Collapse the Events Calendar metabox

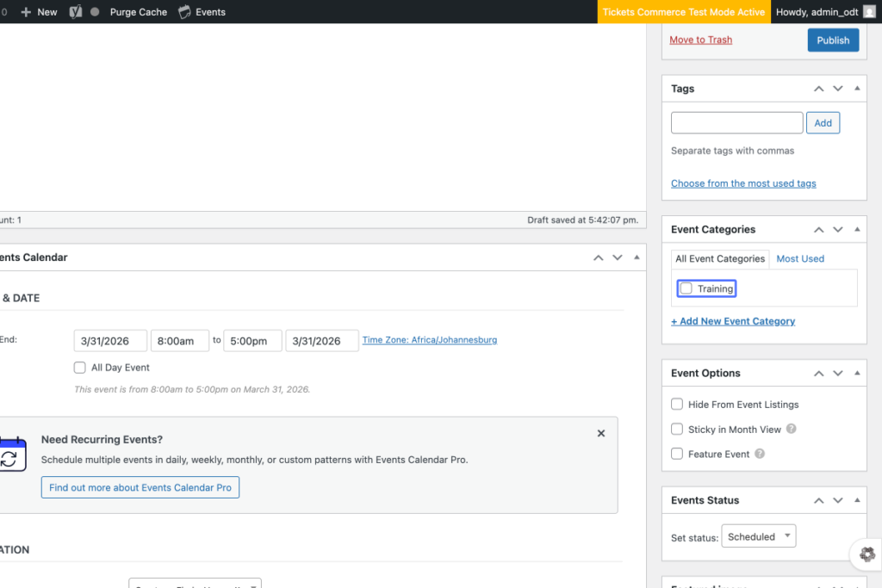[637, 257]
